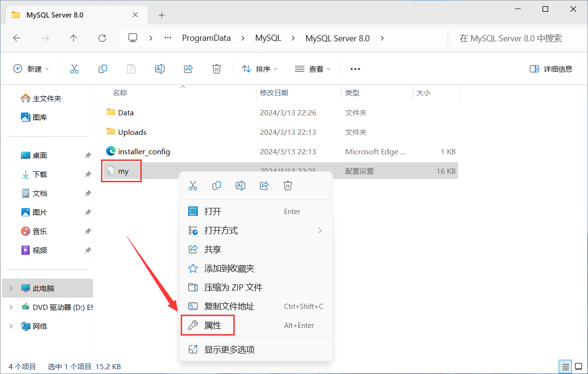Switch to large thumbnails view in the status bar

click(579, 366)
